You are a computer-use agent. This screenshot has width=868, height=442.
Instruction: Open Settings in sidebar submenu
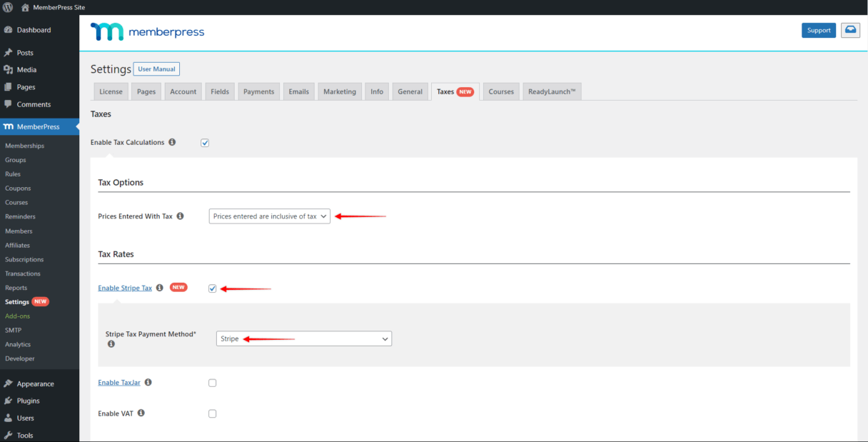point(17,302)
